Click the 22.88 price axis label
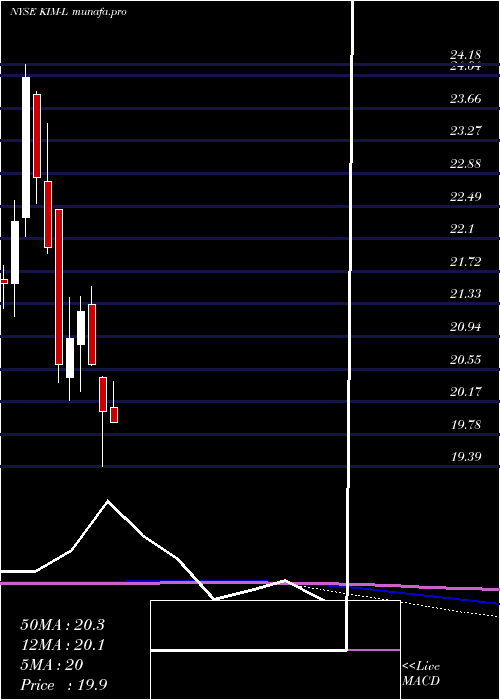500x700 pixels. pos(465,164)
